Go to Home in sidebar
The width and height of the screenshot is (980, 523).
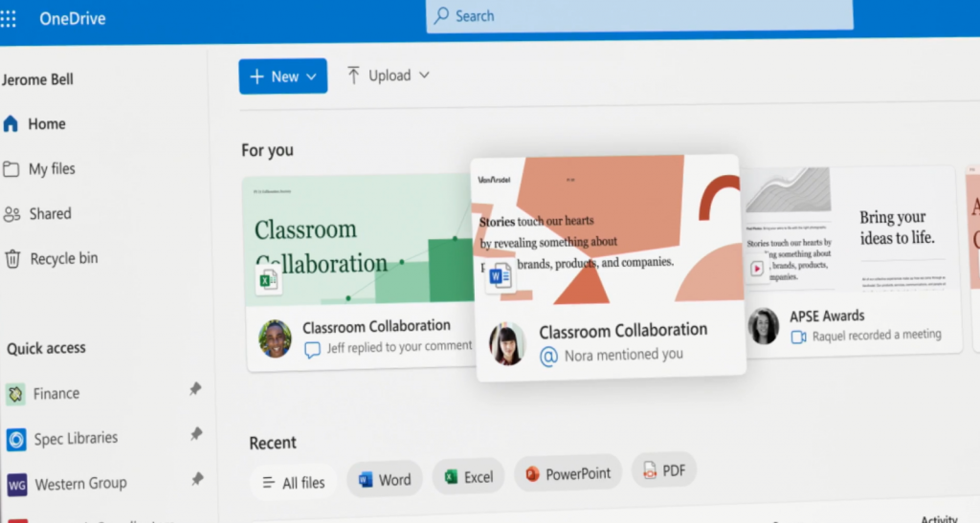coord(34,123)
